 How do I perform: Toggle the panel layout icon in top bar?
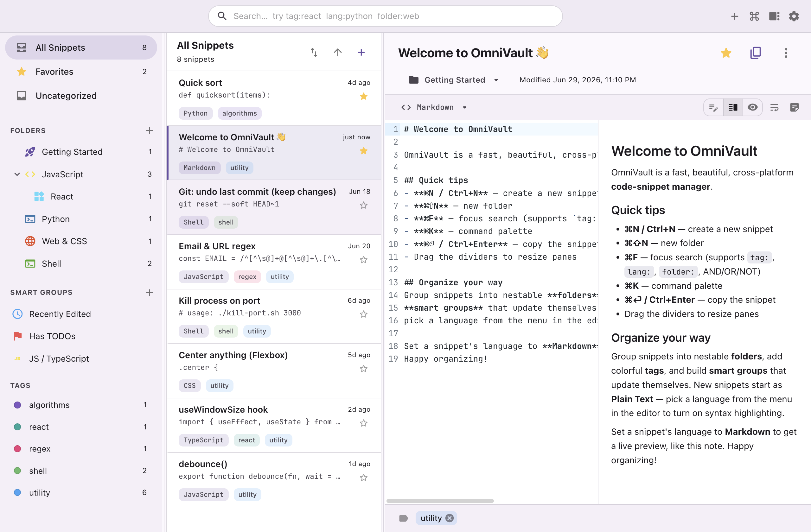coord(774,16)
